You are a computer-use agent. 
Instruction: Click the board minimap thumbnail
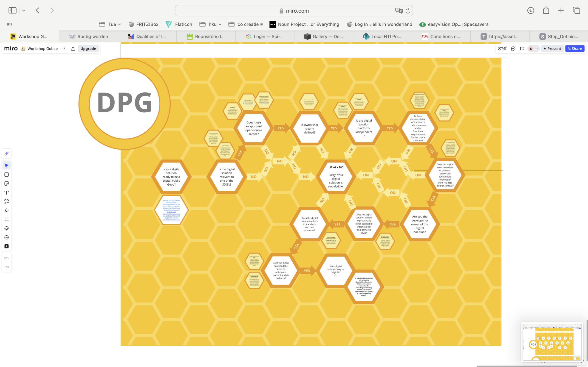[x=551, y=342]
